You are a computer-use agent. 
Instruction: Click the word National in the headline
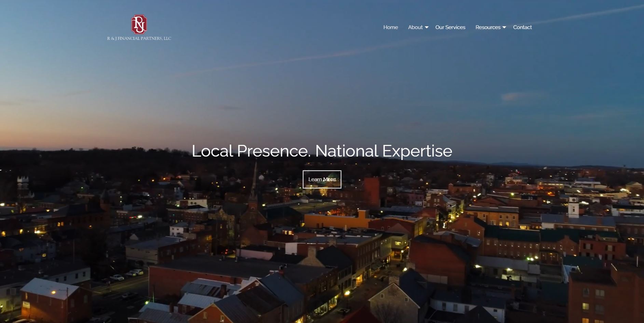(x=346, y=151)
